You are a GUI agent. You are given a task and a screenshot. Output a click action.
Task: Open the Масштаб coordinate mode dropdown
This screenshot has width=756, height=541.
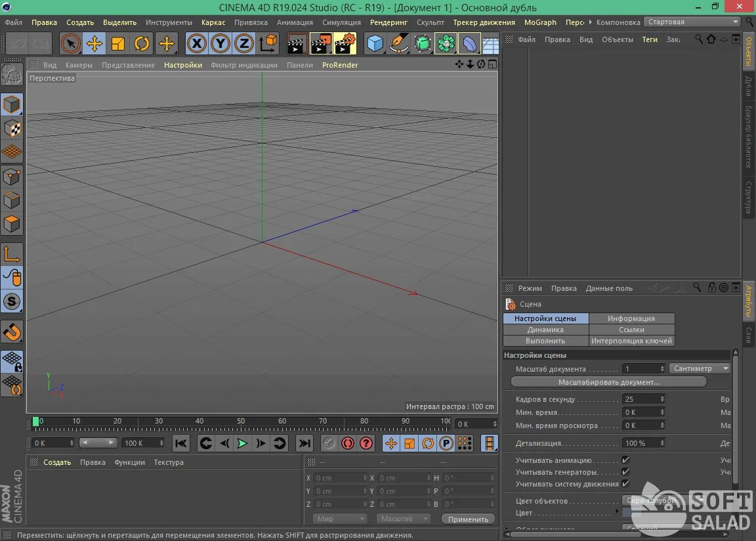(x=403, y=519)
